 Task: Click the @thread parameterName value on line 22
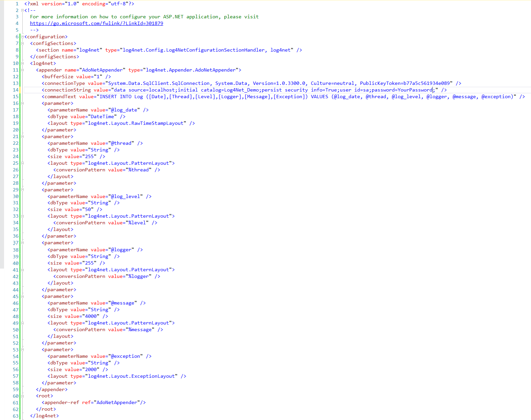tap(121, 143)
